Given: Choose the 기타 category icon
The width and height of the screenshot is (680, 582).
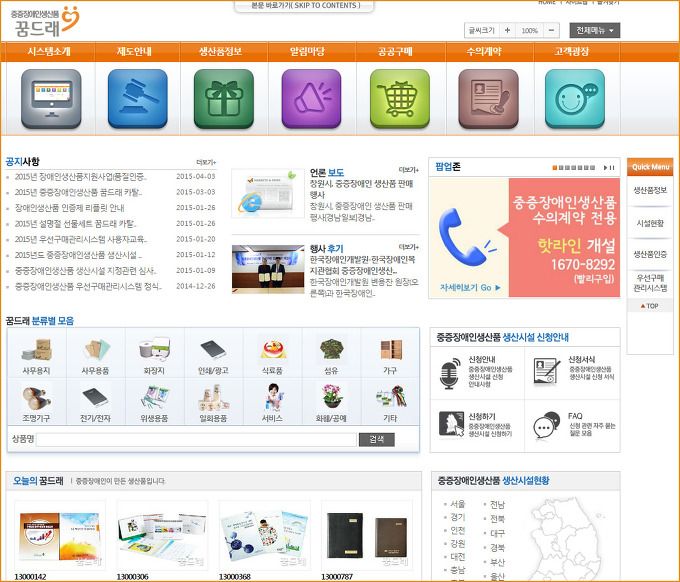Looking at the screenshot, I should (392, 397).
